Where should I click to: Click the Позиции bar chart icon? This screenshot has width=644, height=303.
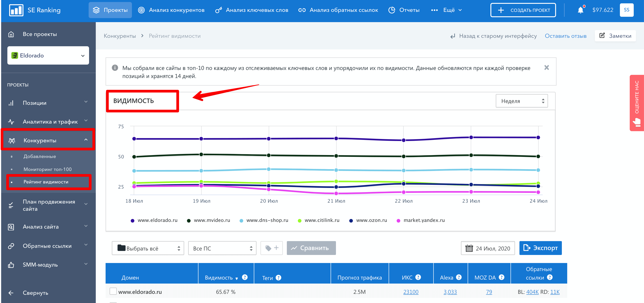pos(11,103)
